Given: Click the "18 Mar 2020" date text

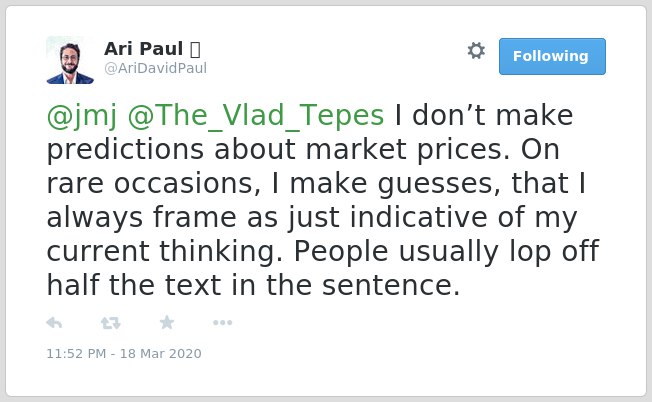Looking at the screenshot, I should [x=161, y=353].
